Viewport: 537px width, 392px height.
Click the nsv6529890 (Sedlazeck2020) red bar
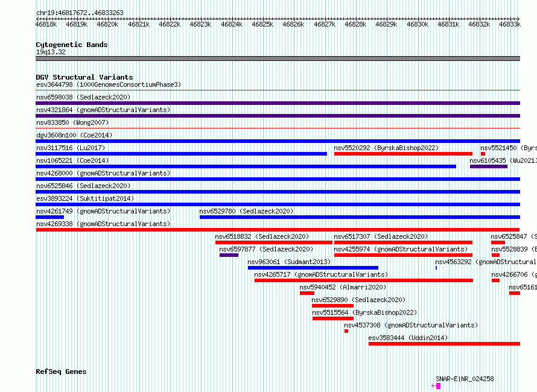332,306
